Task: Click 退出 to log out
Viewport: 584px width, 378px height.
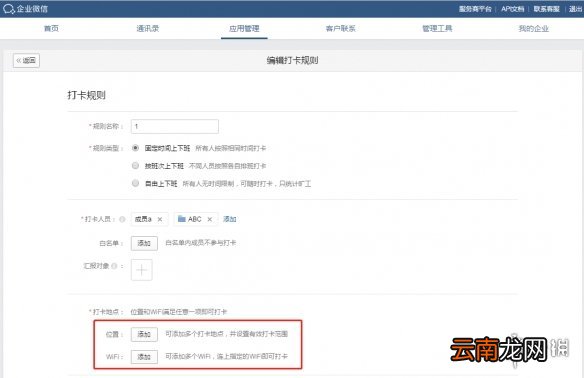Action: (575, 9)
